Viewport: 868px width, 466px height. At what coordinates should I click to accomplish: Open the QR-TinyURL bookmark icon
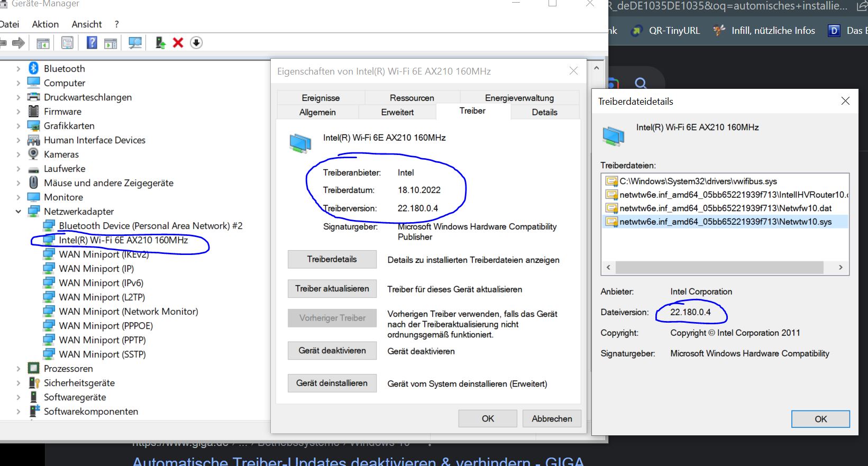[637, 31]
